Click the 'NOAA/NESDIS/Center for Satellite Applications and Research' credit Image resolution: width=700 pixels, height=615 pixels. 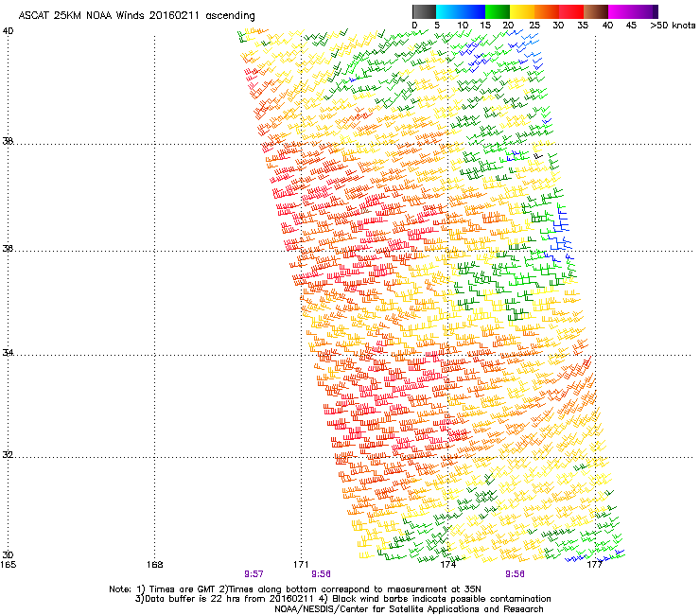pos(409,609)
